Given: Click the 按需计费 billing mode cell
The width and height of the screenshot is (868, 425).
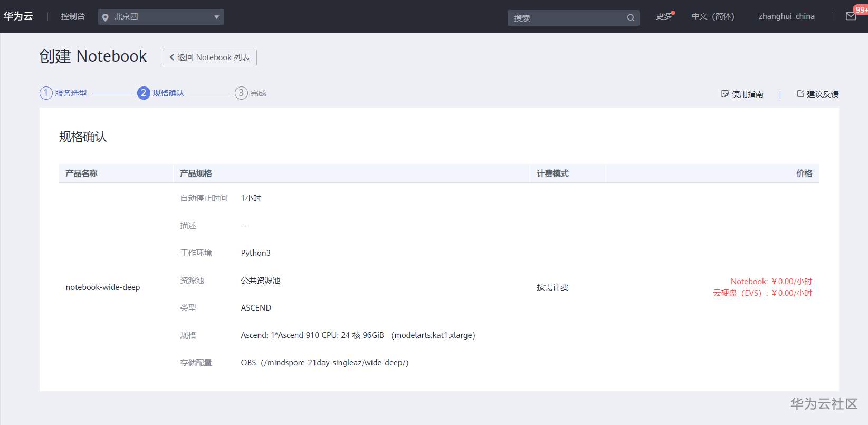Looking at the screenshot, I should pyautogui.click(x=552, y=287).
